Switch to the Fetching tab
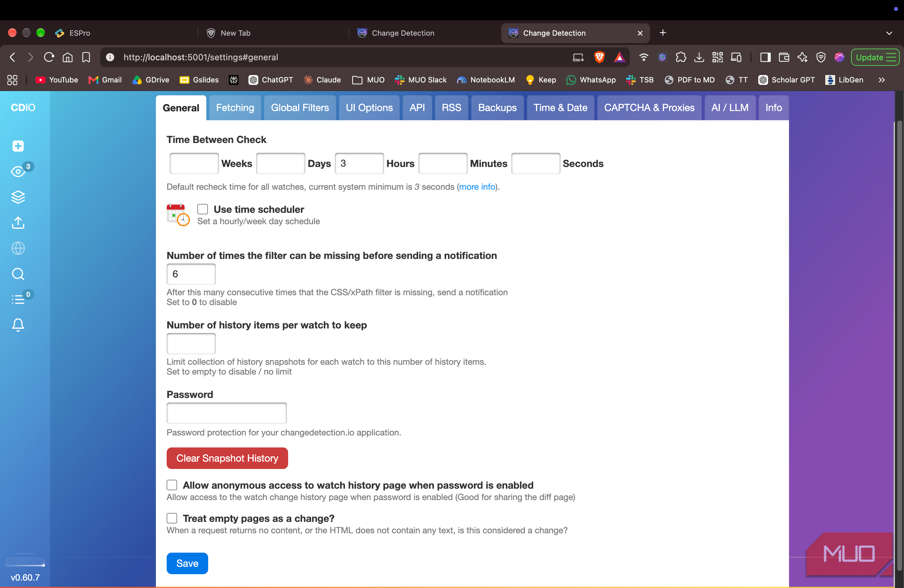Image resolution: width=904 pixels, height=588 pixels. 235,108
